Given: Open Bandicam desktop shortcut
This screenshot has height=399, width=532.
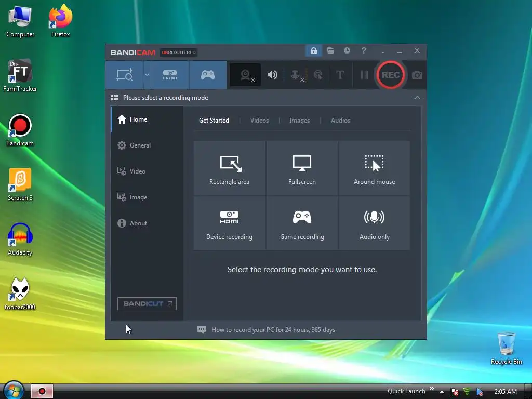Looking at the screenshot, I should click(20, 130).
